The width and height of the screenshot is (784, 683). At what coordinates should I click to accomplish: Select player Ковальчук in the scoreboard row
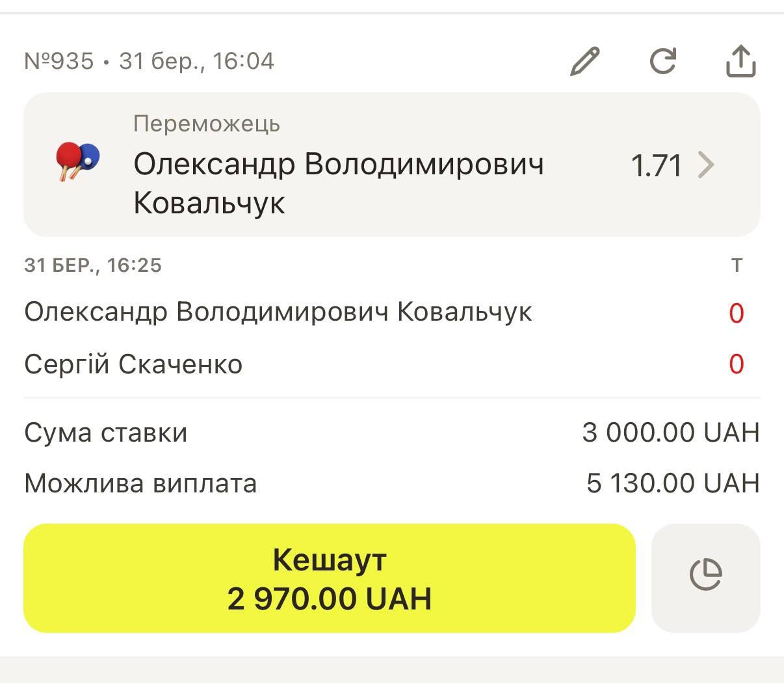(x=278, y=312)
